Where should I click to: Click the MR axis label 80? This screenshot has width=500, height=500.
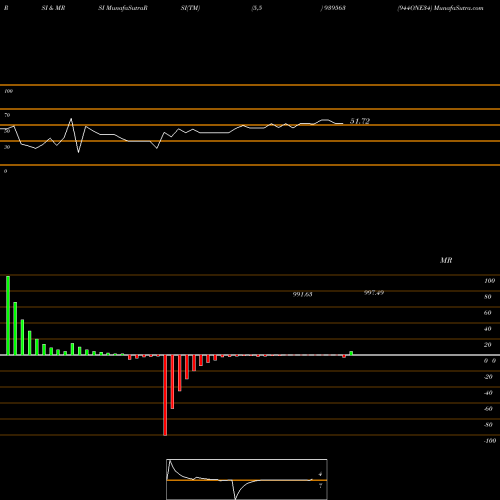pos(488,297)
